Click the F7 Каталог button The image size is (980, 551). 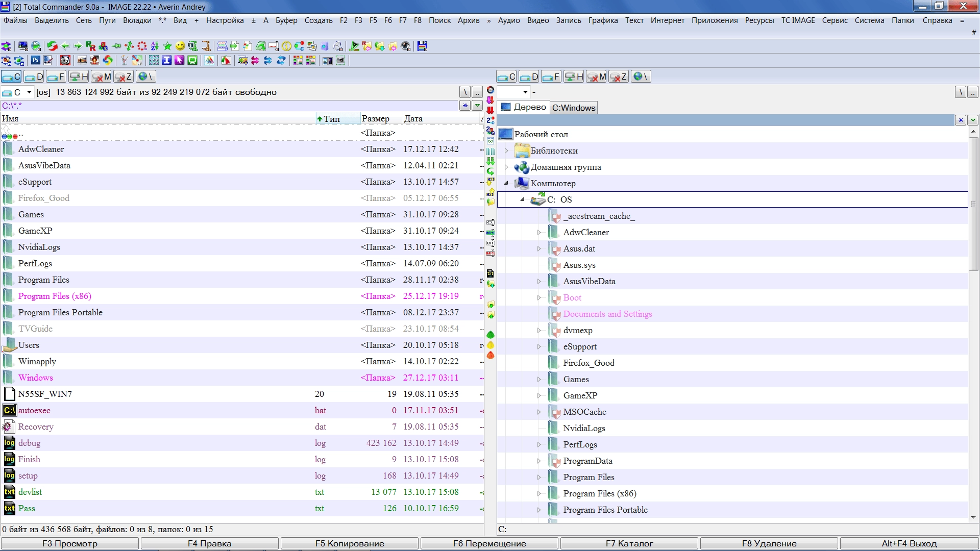point(629,543)
